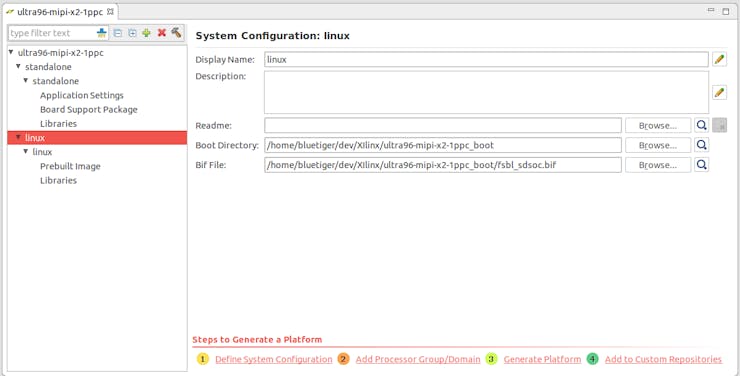The image size is (740, 376).
Task: Browse for the Boot Directory
Action: pyautogui.click(x=658, y=145)
